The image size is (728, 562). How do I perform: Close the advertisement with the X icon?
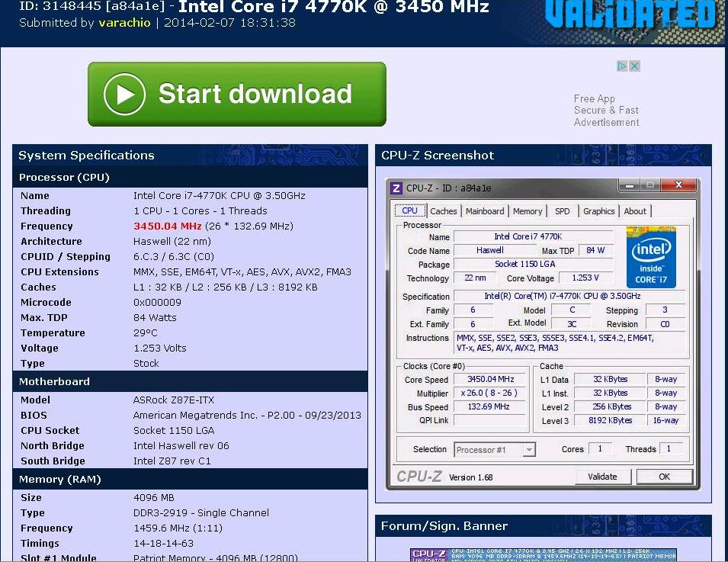(x=634, y=66)
